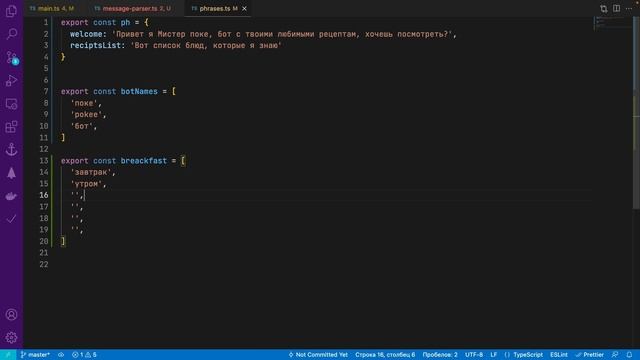
Task: Click the 'pokee' string on line 9
Action: pos(86,115)
